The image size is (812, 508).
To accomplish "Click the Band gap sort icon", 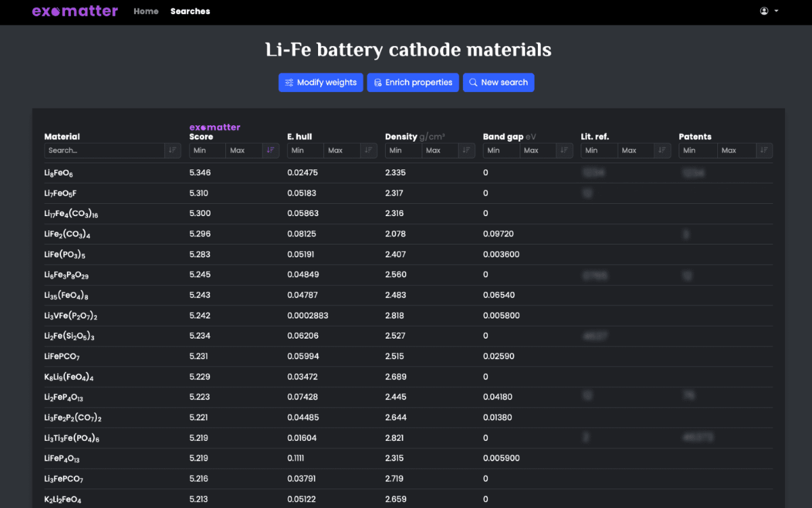I will [564, 150].
